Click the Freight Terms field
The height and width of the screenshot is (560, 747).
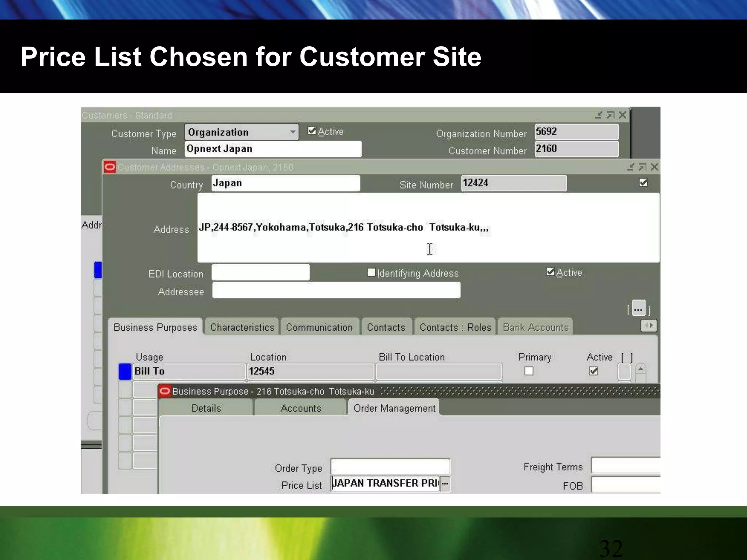pyautogui.click(x=626, y=466)
